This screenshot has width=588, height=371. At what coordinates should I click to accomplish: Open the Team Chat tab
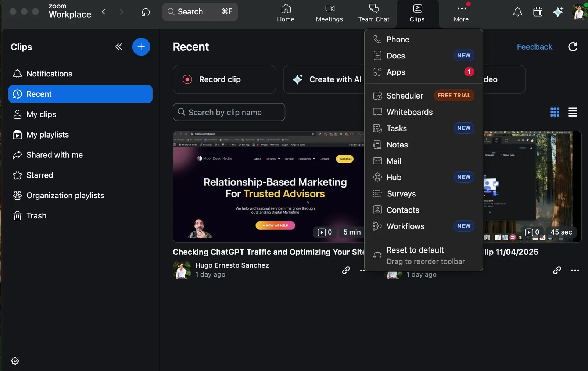(x=374, y=14)
